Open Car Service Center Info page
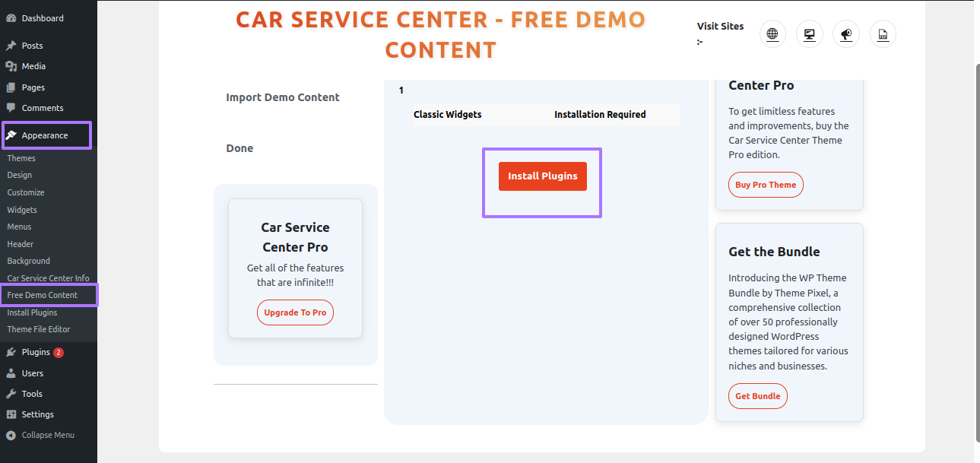This screenshot has width=980, height=463. tap(48, 278)
